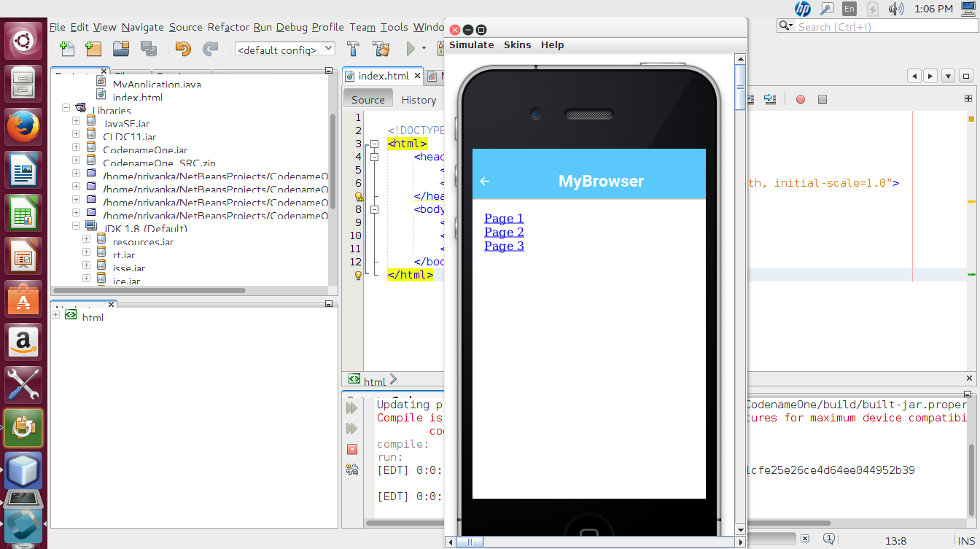Stop the running build in Output
Image resolution: width=980 pixels, height=549 pixels.
352,449
